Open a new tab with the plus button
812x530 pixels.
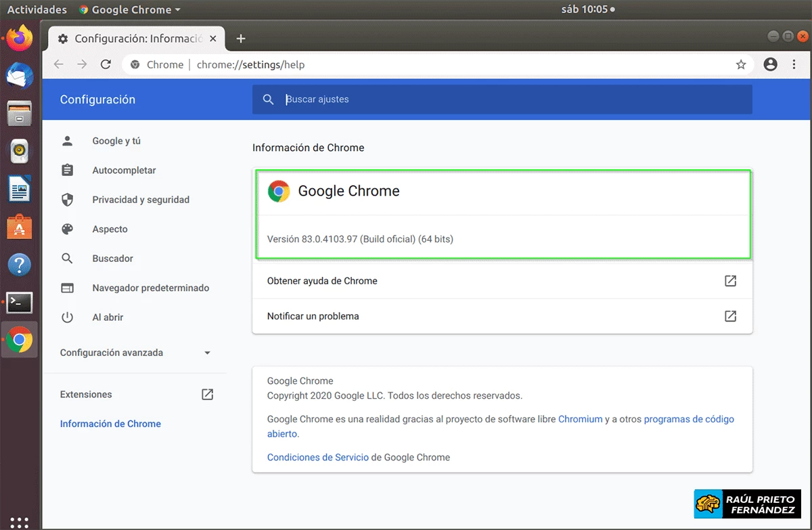pos(240,39)
